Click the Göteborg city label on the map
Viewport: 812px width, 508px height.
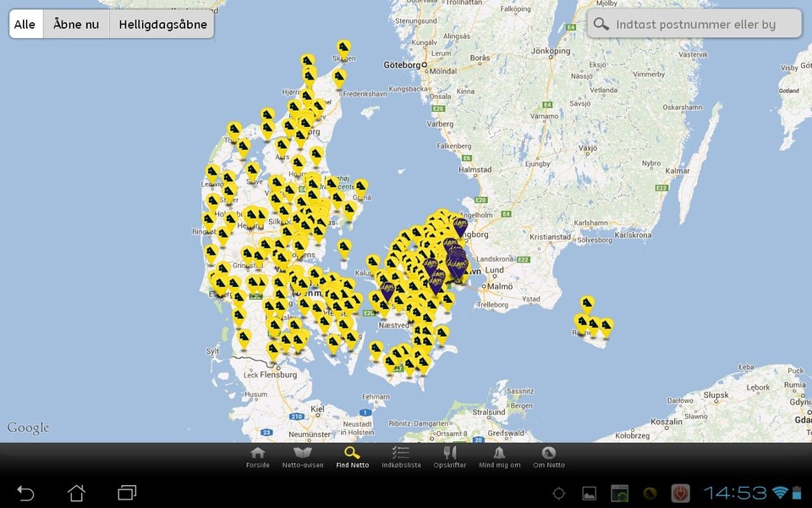pyautogui.click(x=402, y=65)
